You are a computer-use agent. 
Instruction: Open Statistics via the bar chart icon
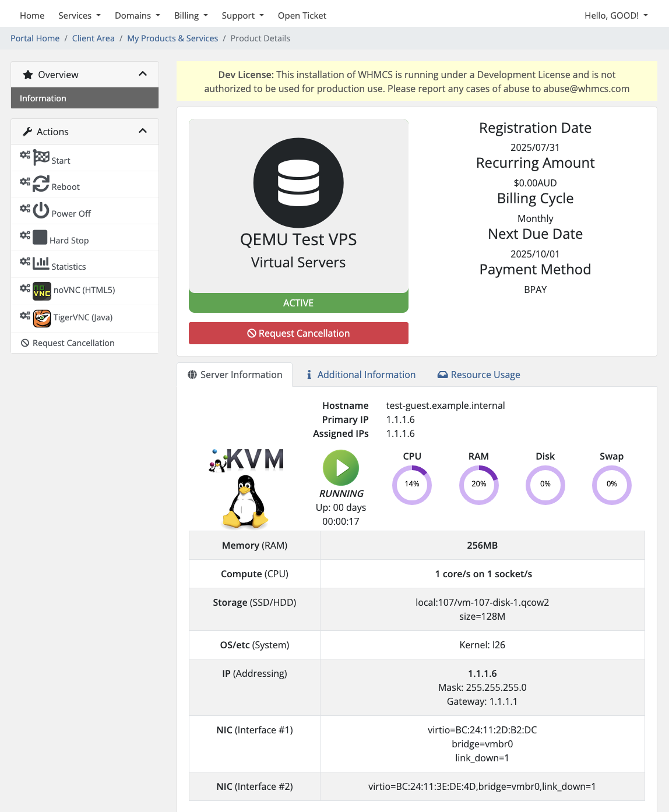click(40, 263)
